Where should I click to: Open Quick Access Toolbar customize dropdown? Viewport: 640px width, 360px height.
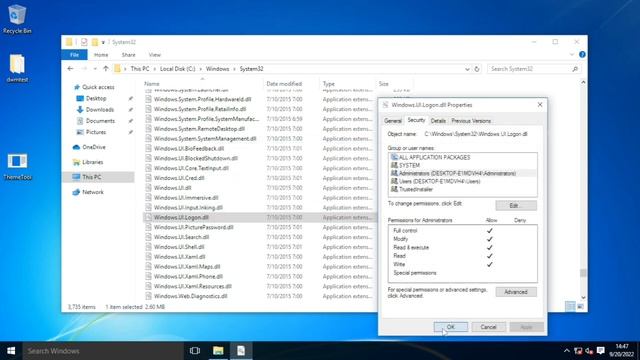click(x=103, y=42)
